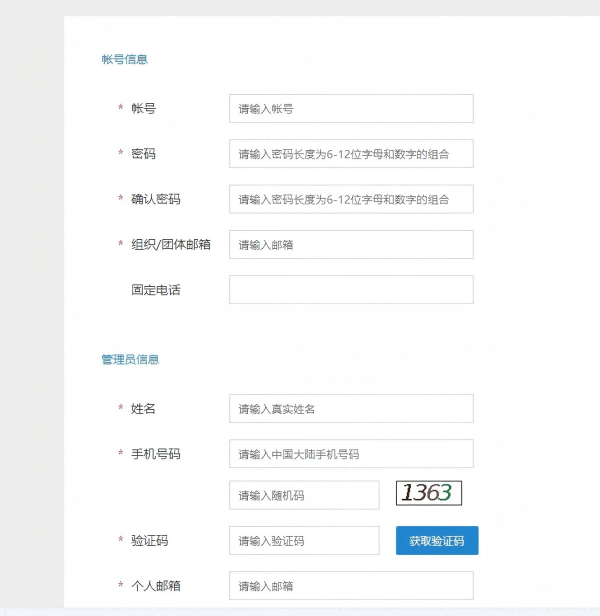Click the 个人邮箱 label text
Viewport: 600px width, 616px height.
pyautogui.click(x=156, y=586)
